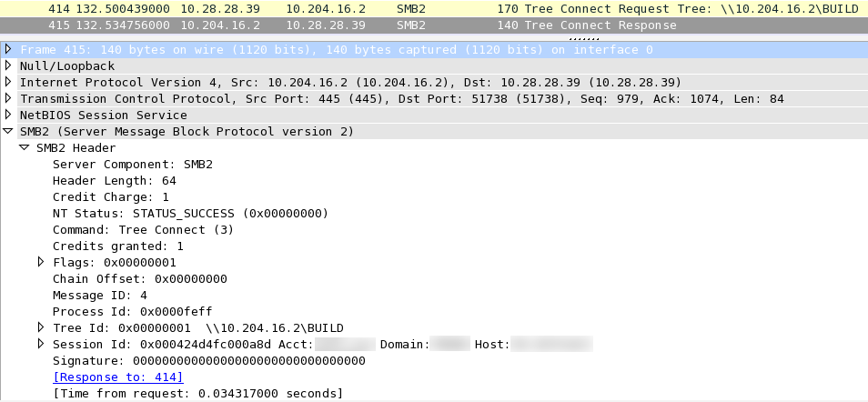Expand NetBIOS Session Service node

[x=8, y=115]
